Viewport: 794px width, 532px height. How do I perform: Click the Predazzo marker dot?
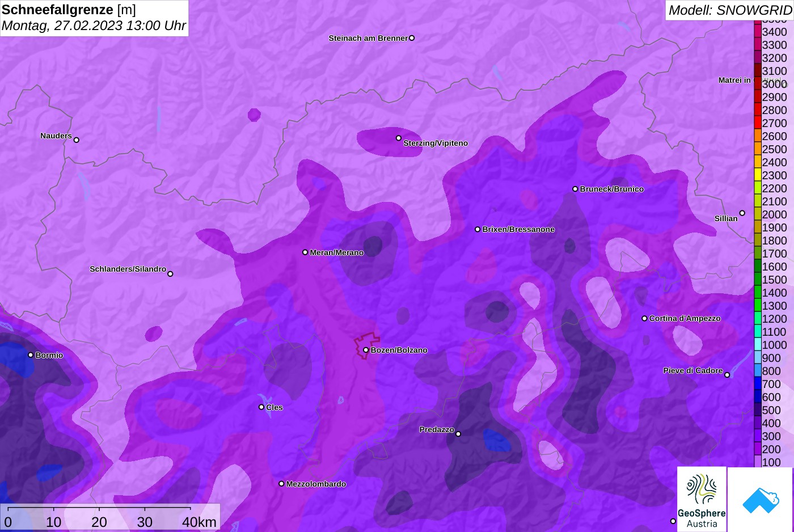tap(458, 434)
